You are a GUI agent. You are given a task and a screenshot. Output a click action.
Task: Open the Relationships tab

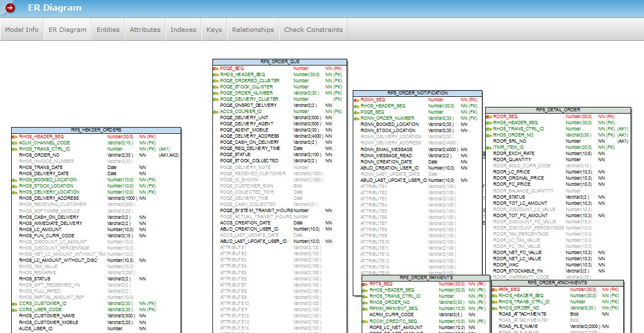(253, 30)
